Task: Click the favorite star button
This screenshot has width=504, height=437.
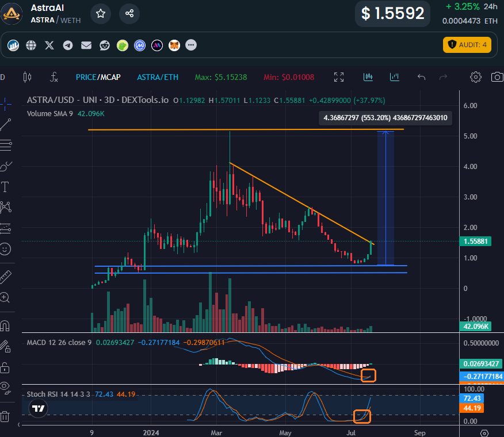Action: point(101,13)
